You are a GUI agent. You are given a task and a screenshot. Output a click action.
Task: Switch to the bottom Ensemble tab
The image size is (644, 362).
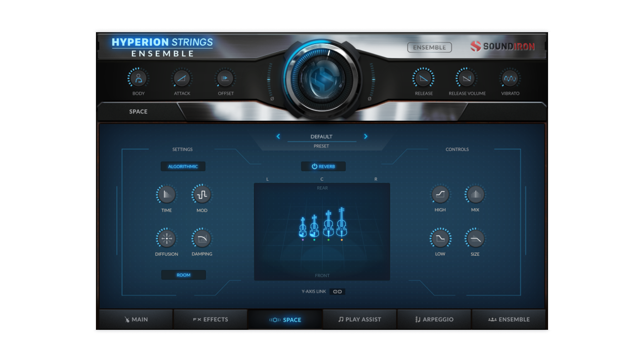508,319
